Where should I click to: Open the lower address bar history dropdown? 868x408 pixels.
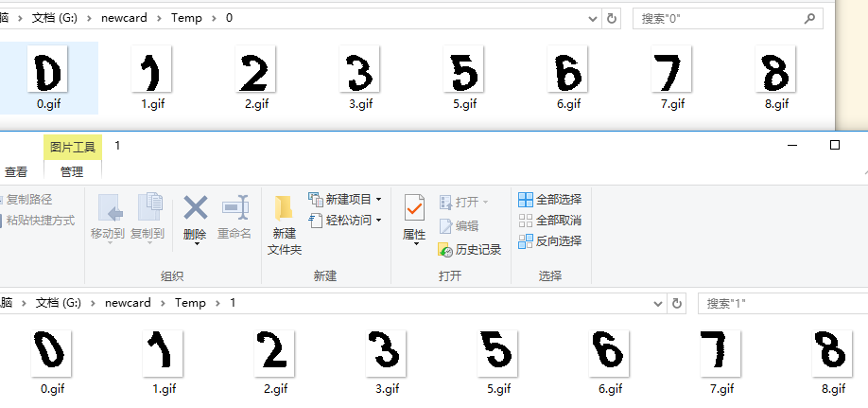658,303
